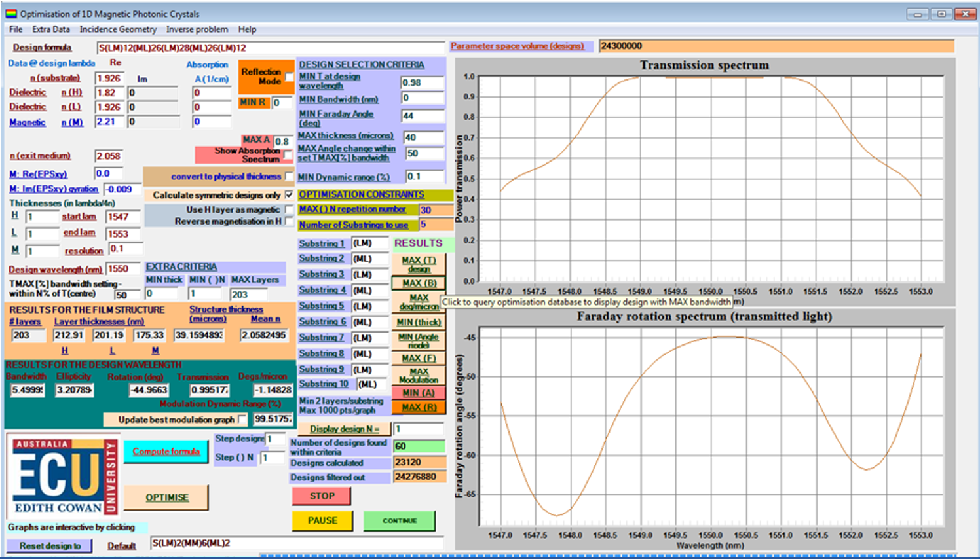The image size is (980, 559).
Task: Check Use H layer as magnetic
Action: click(x=289, y=209)
